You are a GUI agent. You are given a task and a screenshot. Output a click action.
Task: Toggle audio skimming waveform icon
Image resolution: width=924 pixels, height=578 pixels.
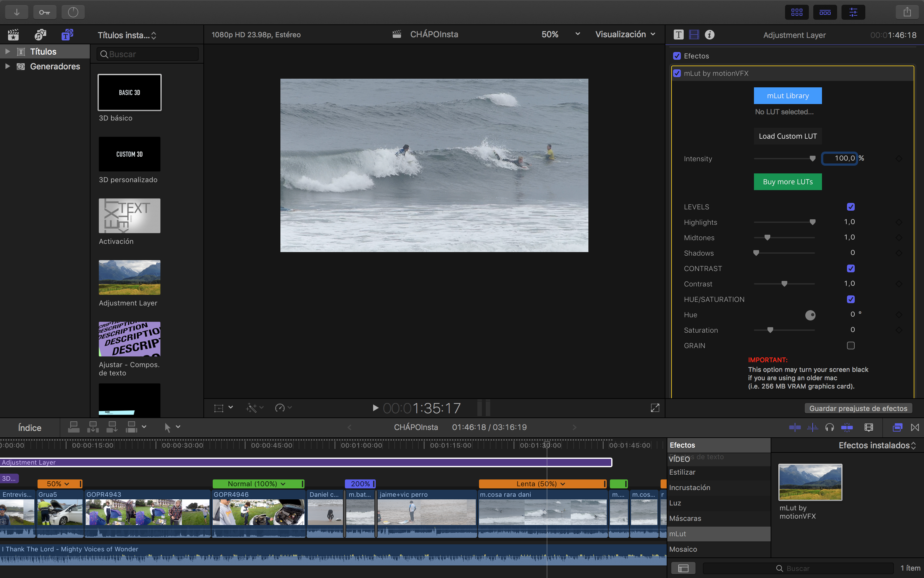tap(812, 427)
